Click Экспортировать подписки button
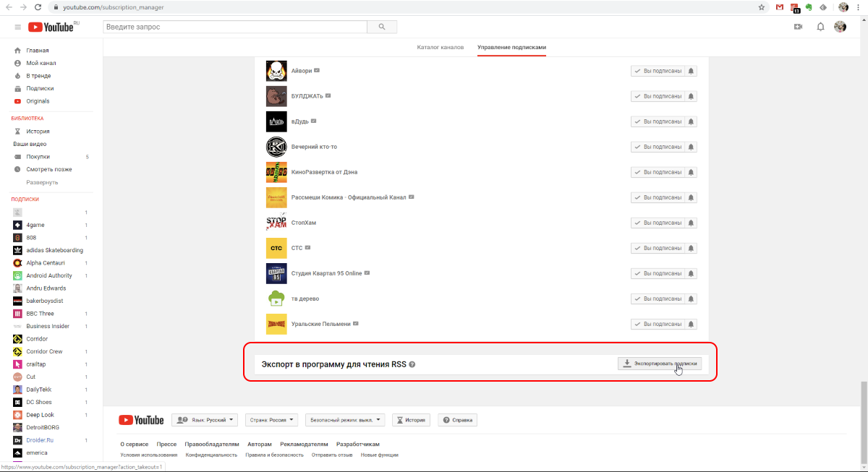868x472 pixels. click(x=659, y=364)
